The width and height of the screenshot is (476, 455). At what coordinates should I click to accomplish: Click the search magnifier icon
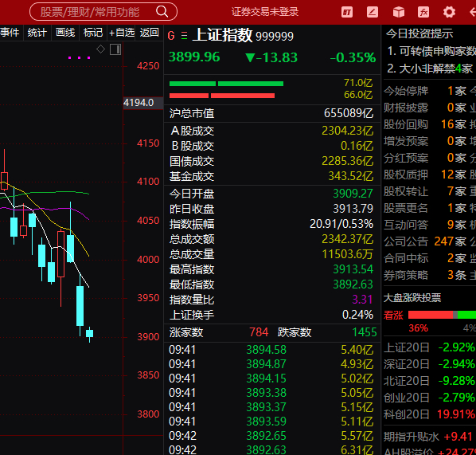pos(162,11)
